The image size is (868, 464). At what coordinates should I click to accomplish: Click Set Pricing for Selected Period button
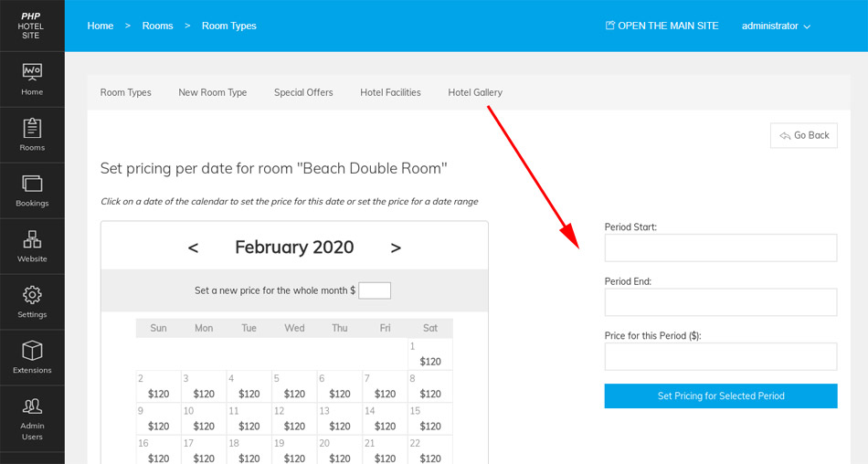pyautogui.click(x=720, y=396)
